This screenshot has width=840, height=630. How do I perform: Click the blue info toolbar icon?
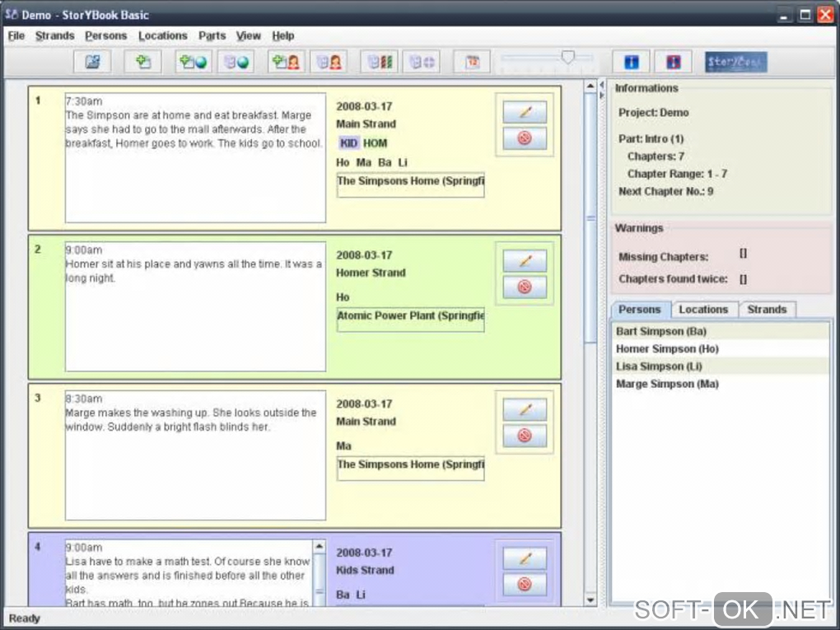click(x=631, y=62)
